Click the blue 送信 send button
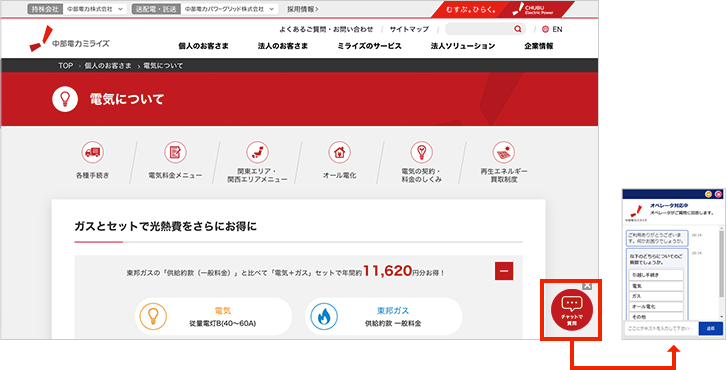The width and height of the screenshot is (727, 370). [x=711, y=328]
